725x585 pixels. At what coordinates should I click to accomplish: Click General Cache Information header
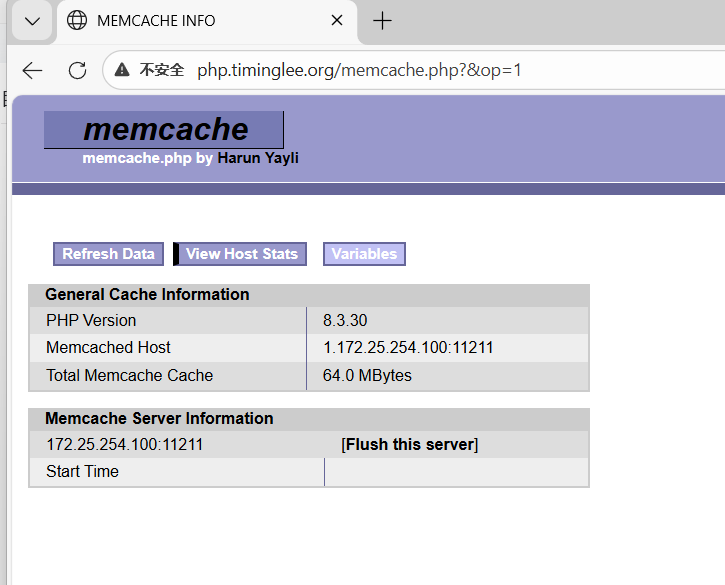pyautogui.click(x=147, y=295)
